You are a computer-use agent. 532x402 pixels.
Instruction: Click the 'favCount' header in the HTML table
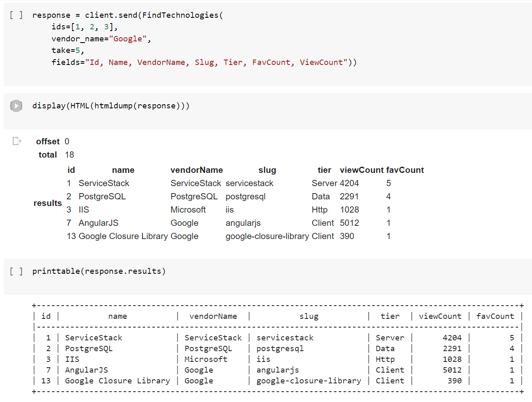(405, 170)
